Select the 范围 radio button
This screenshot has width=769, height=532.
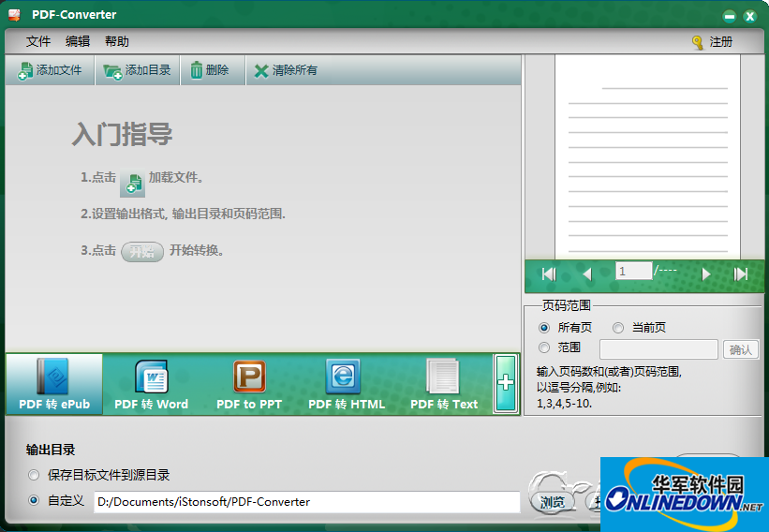(x=544, y=347)
